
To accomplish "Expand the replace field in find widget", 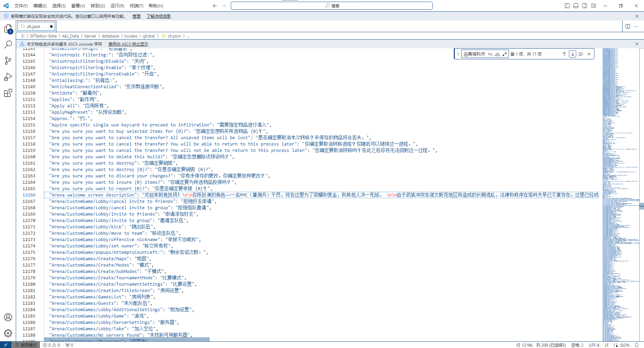I will [458, 54].
